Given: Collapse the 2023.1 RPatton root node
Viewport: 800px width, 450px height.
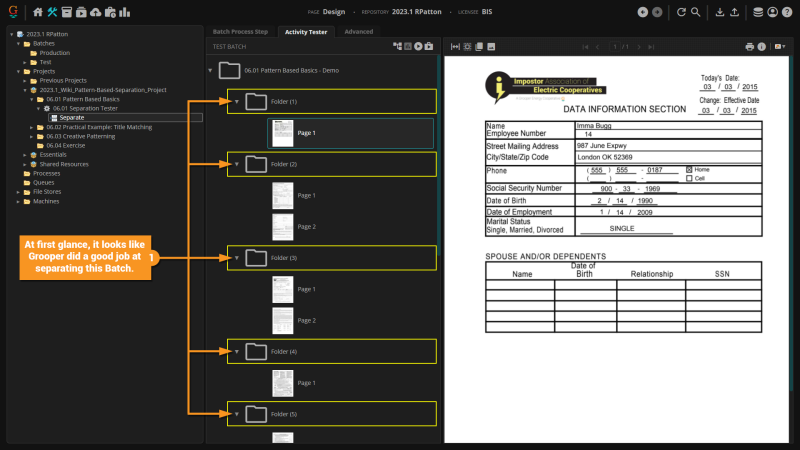Looking at the screenshot, I should coord(12,34).
